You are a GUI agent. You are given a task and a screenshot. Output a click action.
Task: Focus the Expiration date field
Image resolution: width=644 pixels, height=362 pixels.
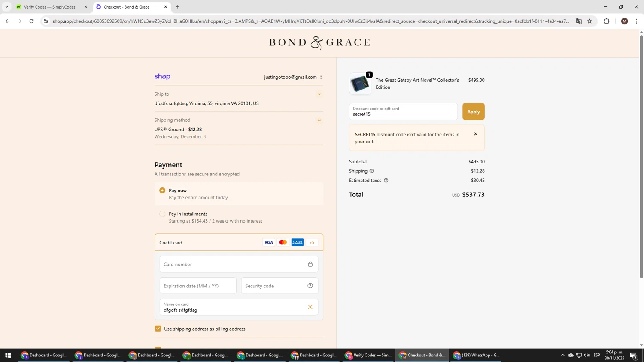click(198, 286)
